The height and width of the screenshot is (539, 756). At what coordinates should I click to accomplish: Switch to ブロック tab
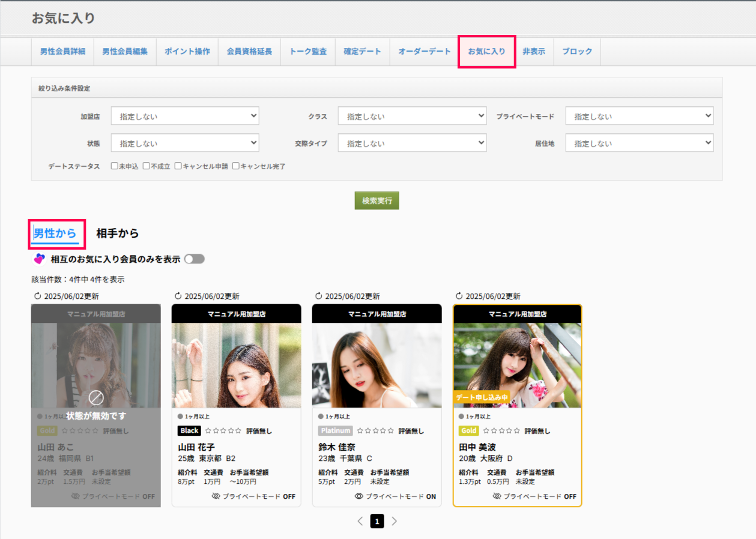pos(577,52)
